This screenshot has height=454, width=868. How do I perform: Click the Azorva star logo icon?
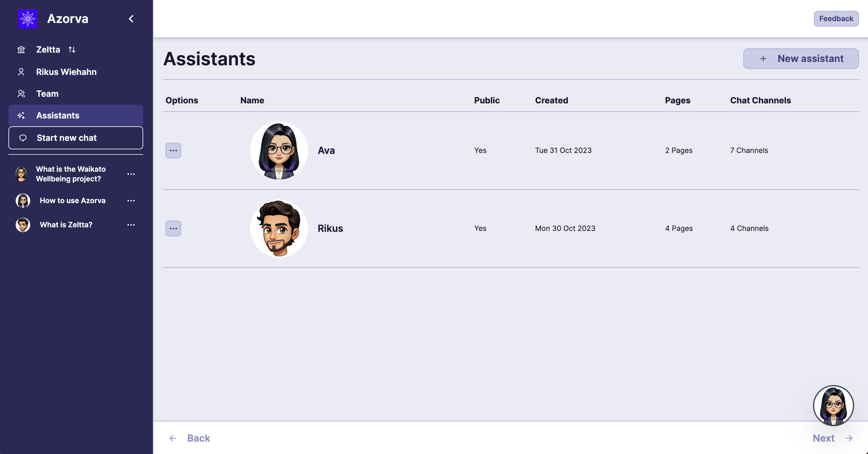[x=27, y=18]
